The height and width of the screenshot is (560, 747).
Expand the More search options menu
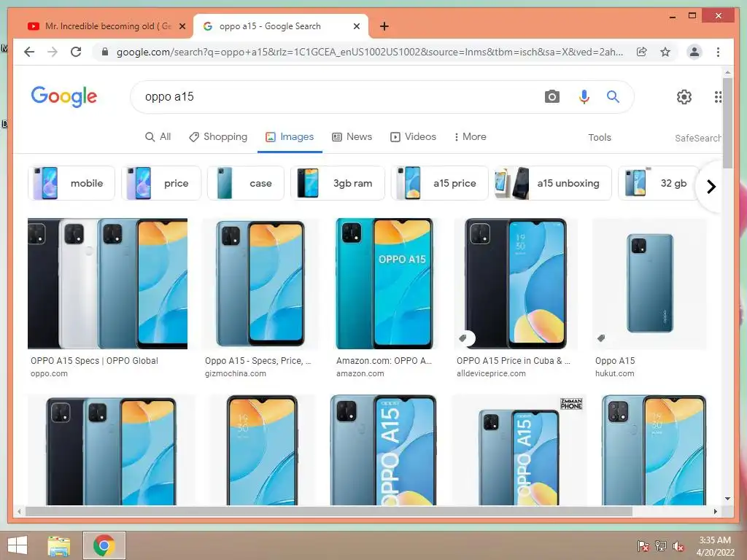coord(470,136)
